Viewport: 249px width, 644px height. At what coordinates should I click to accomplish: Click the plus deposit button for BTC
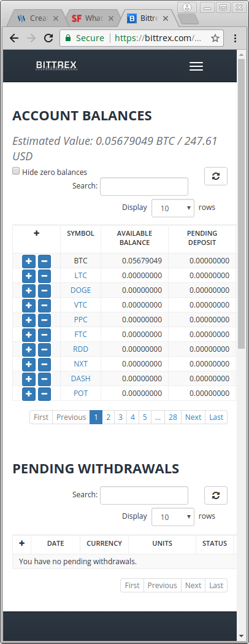(29, 261)
